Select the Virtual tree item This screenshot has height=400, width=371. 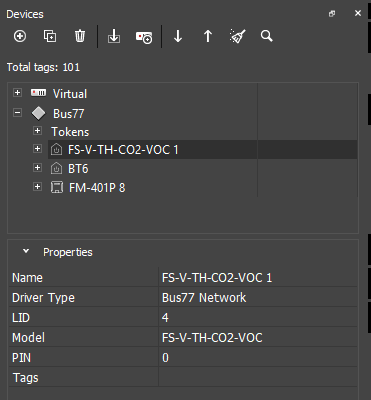pyautogui.click(x=70, y=94)
